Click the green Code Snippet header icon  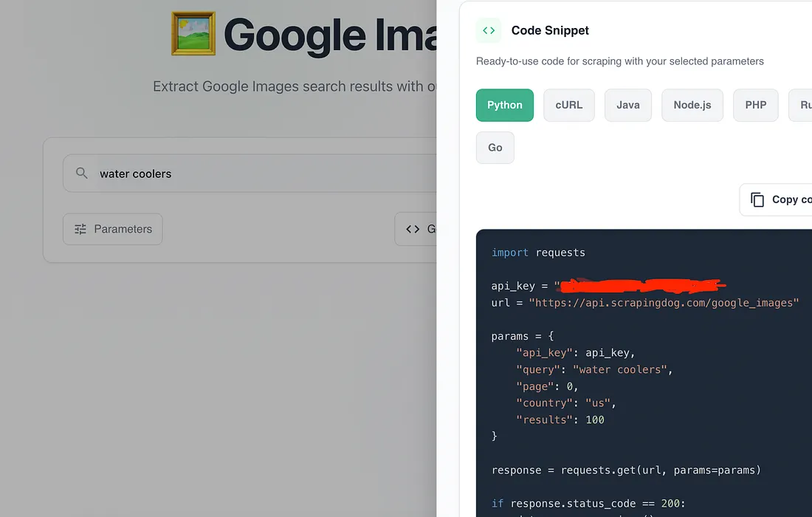(489, 30)
